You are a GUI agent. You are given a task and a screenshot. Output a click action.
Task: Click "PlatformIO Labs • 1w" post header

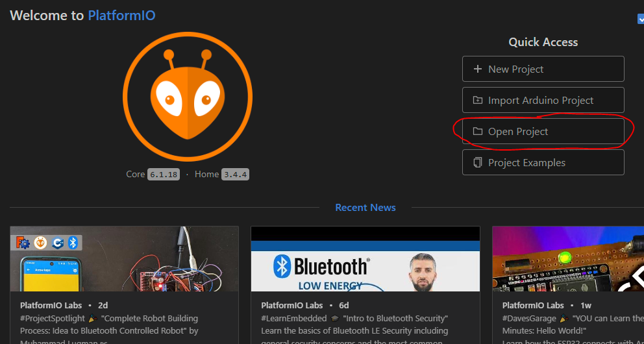546,306
